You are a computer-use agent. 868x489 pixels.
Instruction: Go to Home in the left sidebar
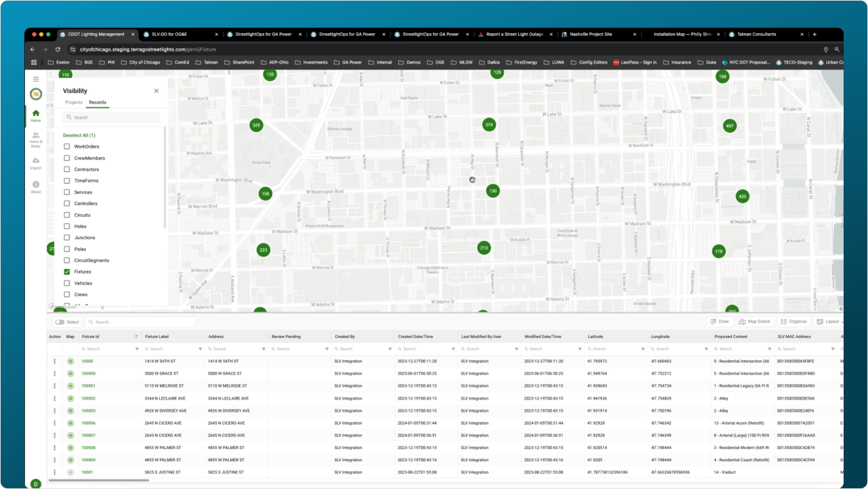pyautogui.click(x=36, y=115)
